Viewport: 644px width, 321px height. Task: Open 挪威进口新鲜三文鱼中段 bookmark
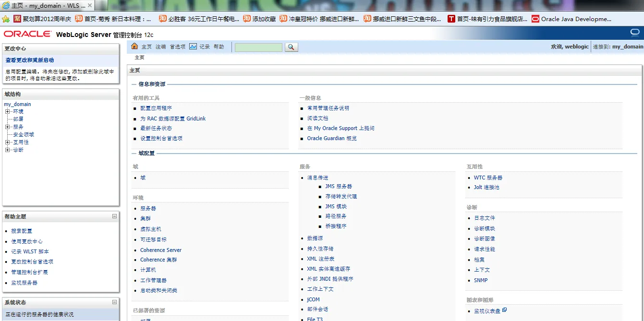[x=402, y=19]
